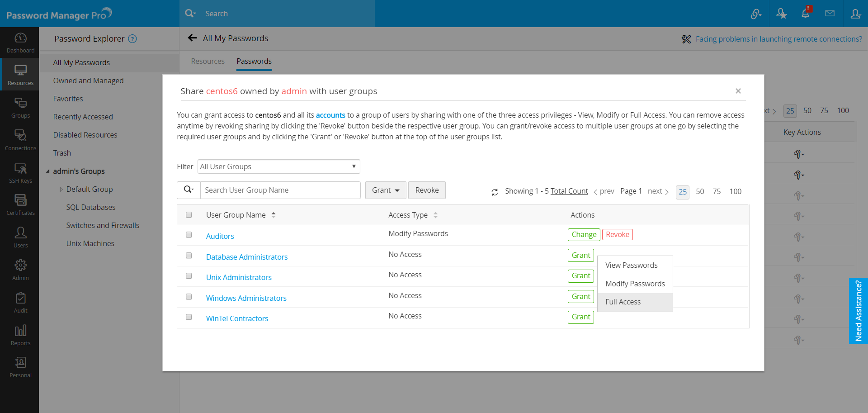Viewport: 868px width, 413px height.
Task: Toggle the select-all checkbox in table header
Action: point(189,215)
